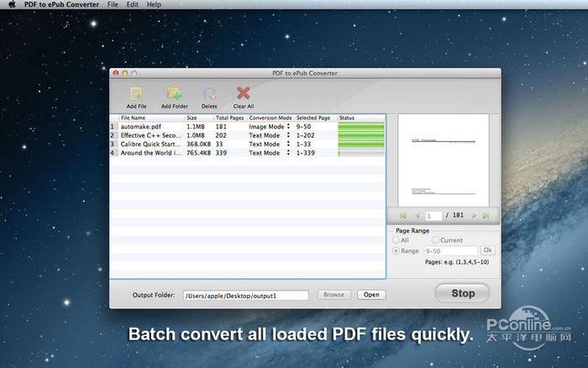Screen dimensions: 588x368
Task: Click the Stop button
Action: (x=462, y=293)
